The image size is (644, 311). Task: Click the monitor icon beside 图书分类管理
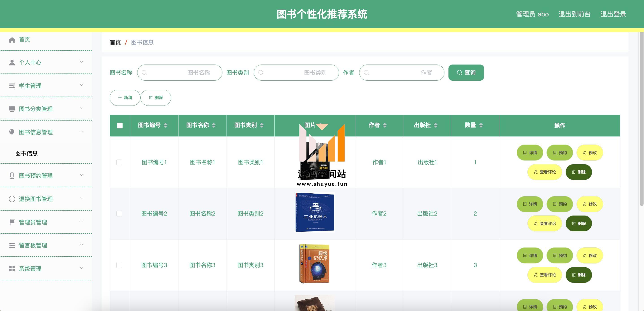12,109
